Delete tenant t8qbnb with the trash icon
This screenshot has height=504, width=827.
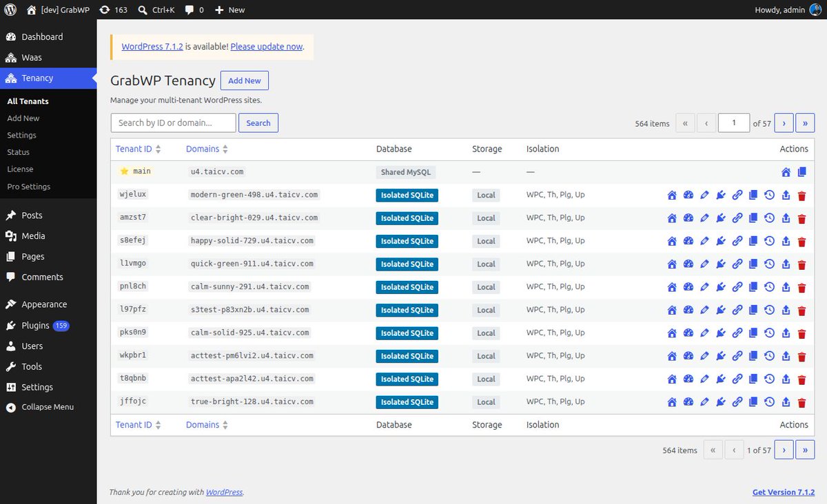pyautogui.click(x=802, y=379)
